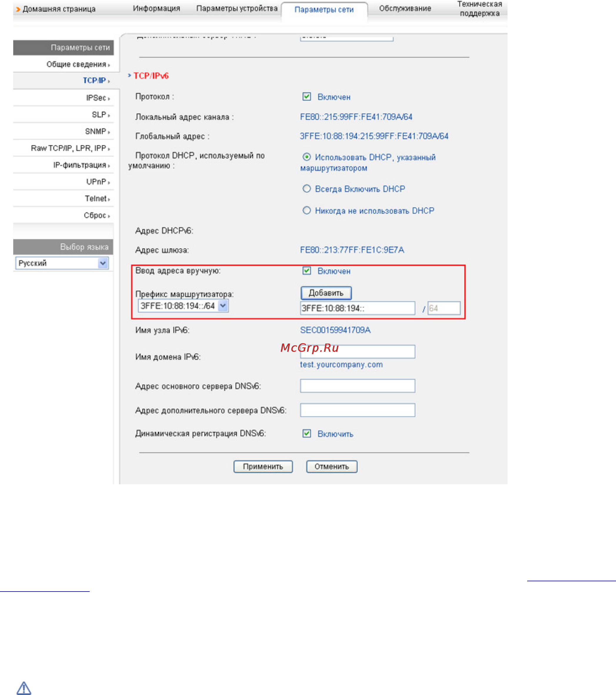This screenshot has height=695, width=616.
Task: Open the IPSec sidebar item
Action: (x=98, y=98)
